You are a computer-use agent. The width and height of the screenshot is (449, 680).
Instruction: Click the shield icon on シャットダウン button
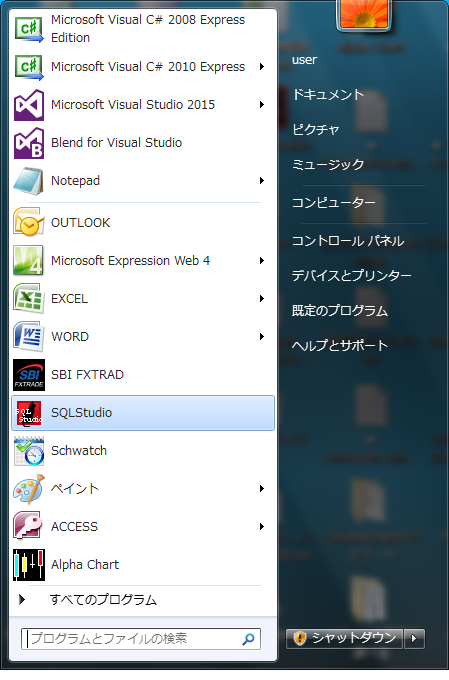300,638
